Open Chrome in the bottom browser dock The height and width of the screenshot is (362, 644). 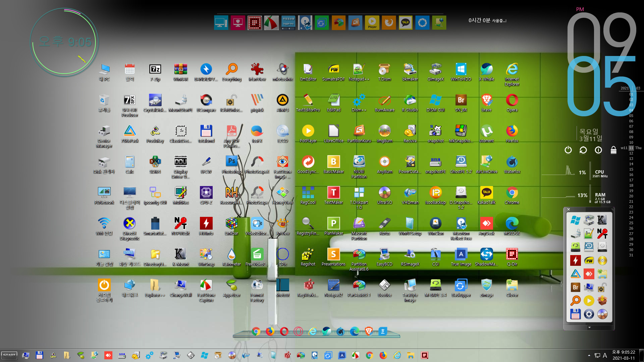point(256,331)
